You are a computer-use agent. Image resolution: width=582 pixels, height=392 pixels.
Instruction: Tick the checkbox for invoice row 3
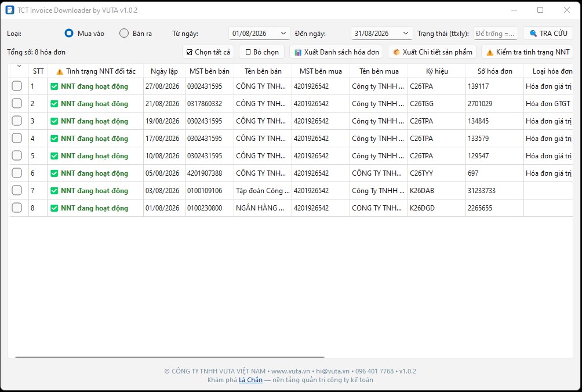[17, 121]
